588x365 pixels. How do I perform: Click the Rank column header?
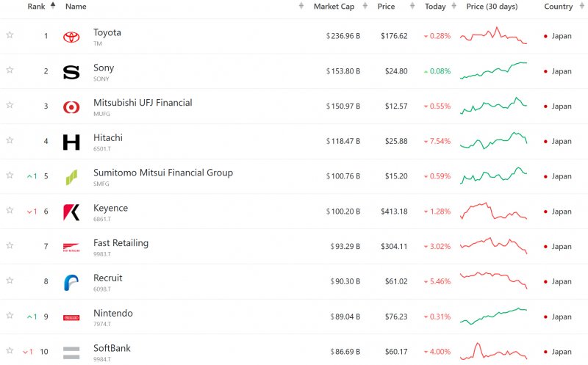36,7
